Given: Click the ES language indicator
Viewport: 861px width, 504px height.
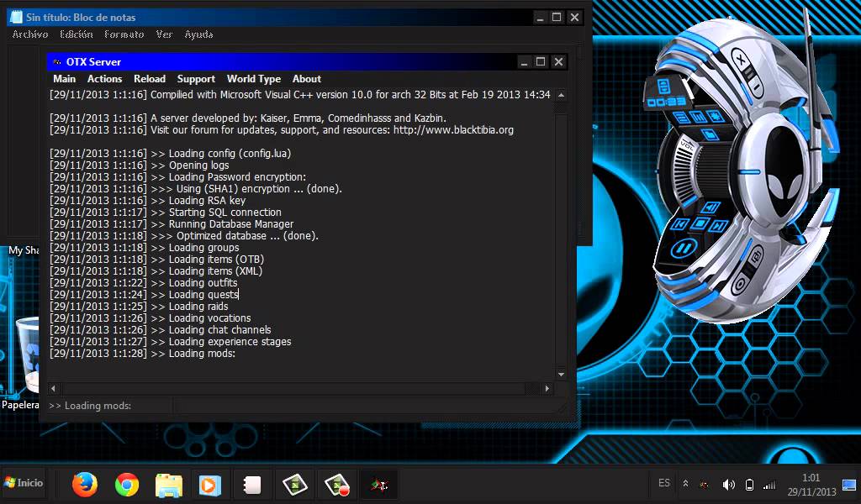Looking at the screenshot, I should [664, 483].
